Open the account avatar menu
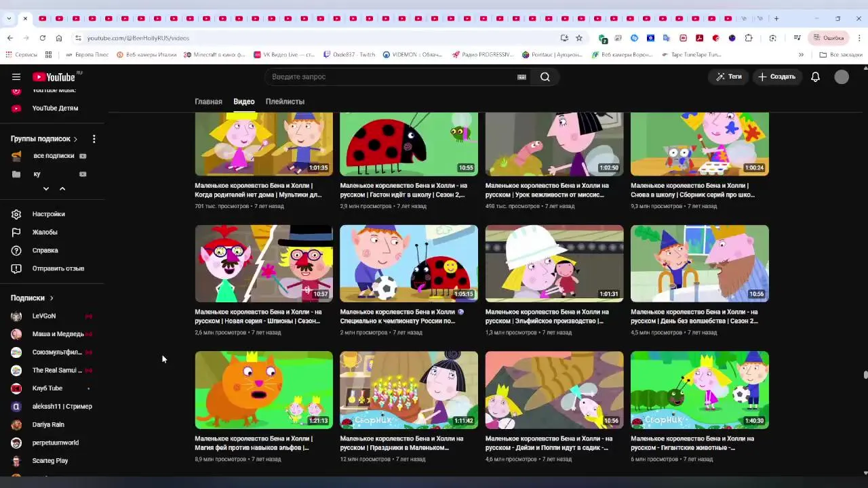This screenshot has height=488, width=868. click(842, 77)
